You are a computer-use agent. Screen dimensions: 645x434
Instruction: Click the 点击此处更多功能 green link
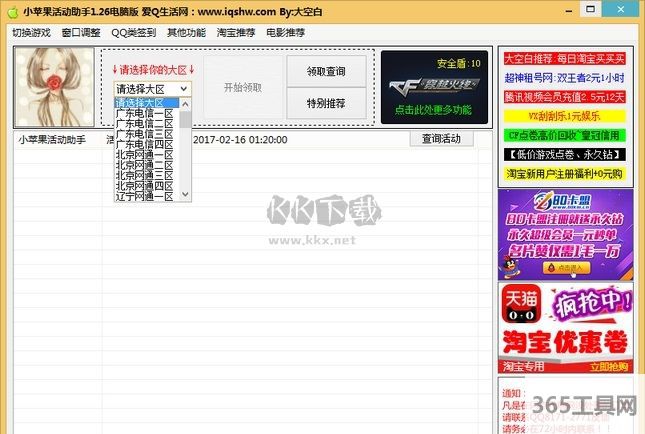point(433,110)
